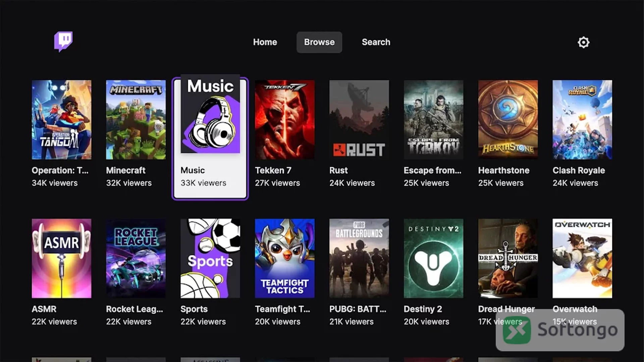The width and height of the screenshot is (644, 362).
Task: Click "32K viewers" under Minecraft
Action: 129,183
